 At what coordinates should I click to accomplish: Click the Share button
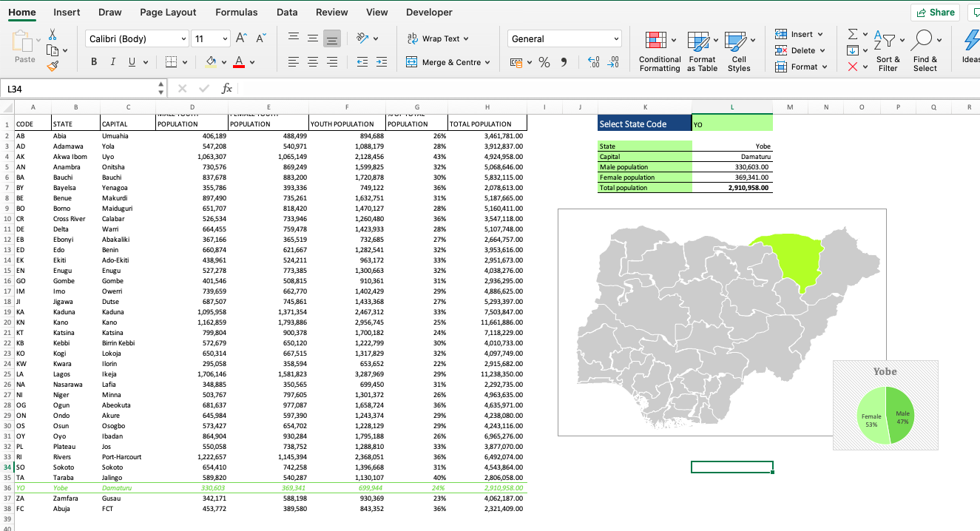click(935, 12)
